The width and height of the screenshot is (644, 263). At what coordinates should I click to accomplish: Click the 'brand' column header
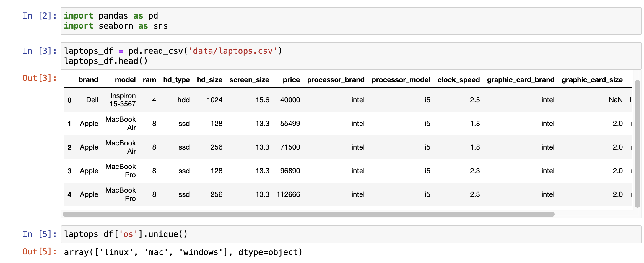(x=88, y=80)
